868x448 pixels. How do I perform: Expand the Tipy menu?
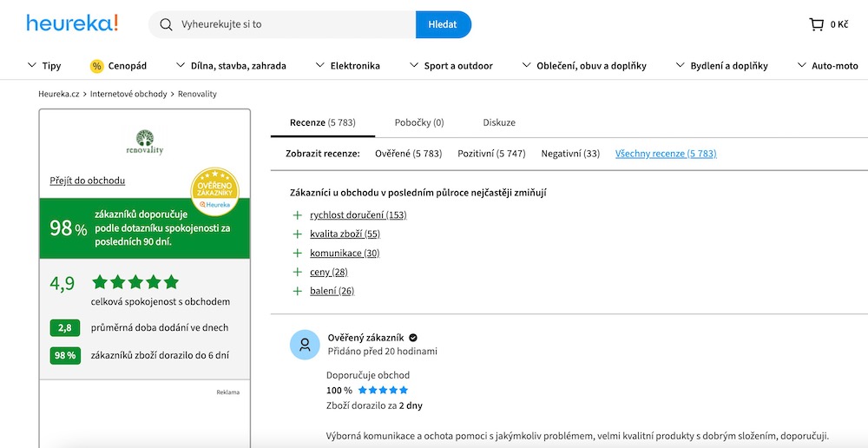coord(45,66)
